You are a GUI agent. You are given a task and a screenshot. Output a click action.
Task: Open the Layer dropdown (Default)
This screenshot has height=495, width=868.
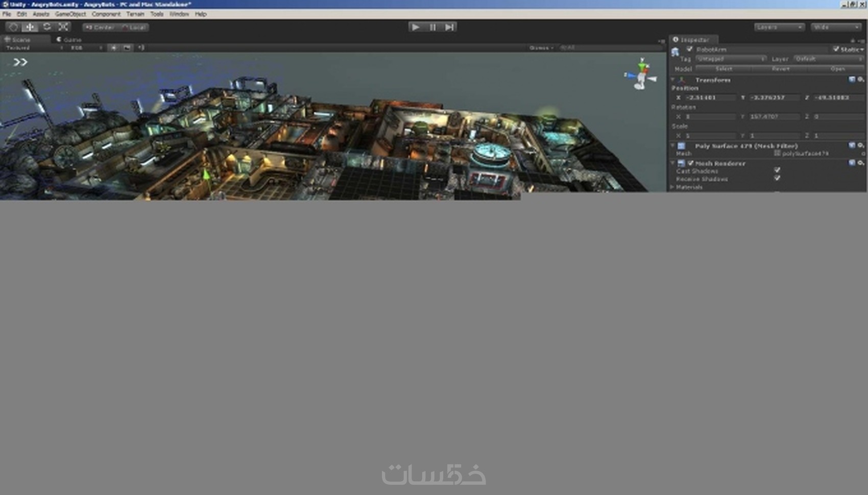coord(828,59)
